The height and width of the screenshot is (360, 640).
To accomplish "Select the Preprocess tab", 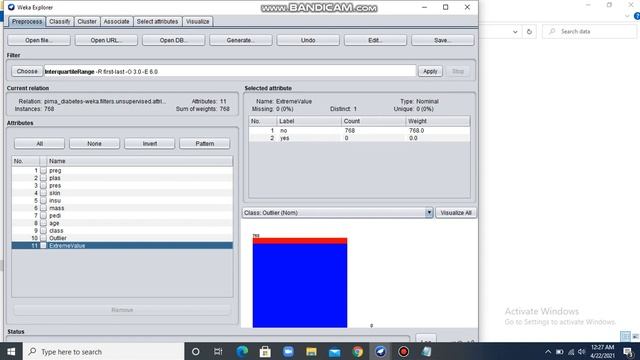I will (x=27, y=22).
